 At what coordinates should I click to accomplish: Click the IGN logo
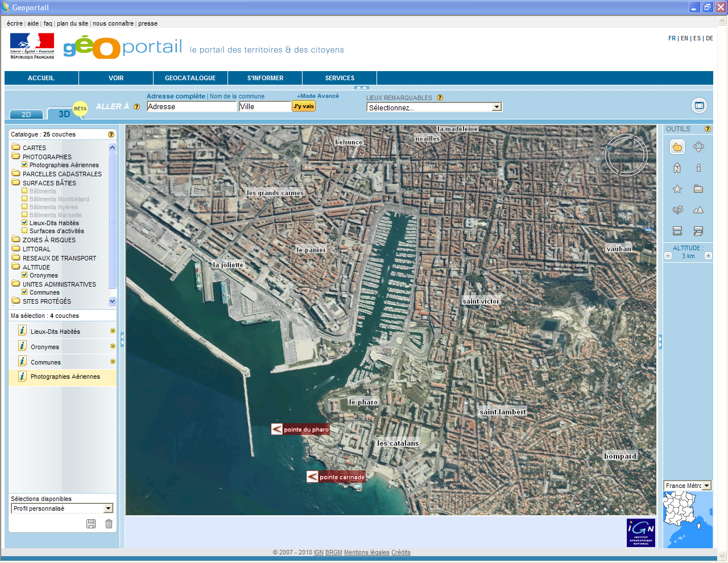[641, 533]
